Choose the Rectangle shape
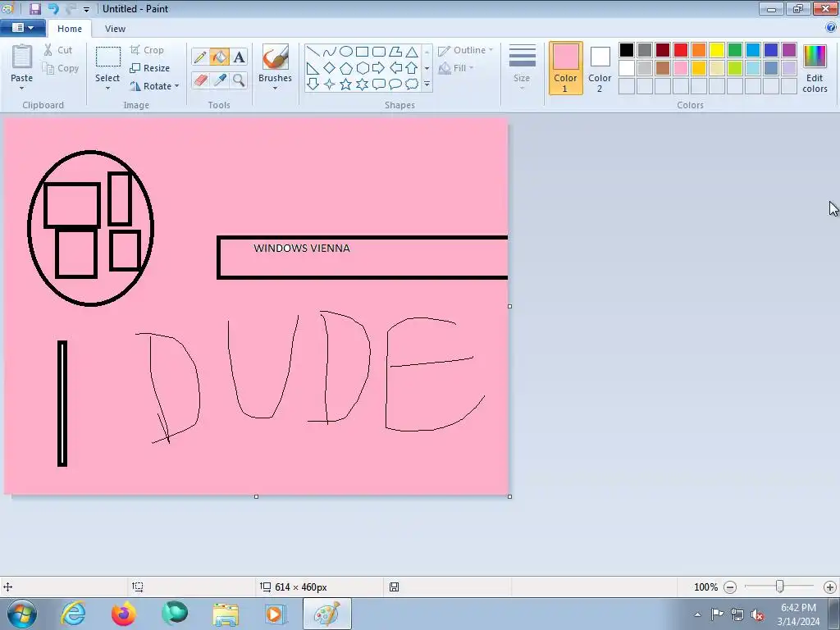The height and width of the screenshot is (630, 840). click(x=362, y=52)
